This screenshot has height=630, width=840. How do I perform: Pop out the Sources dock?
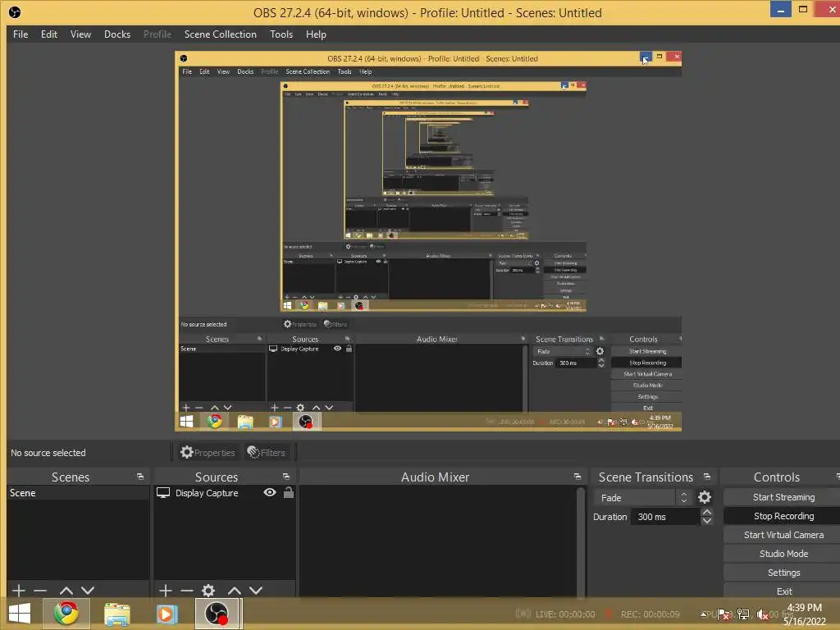[286, 477]
